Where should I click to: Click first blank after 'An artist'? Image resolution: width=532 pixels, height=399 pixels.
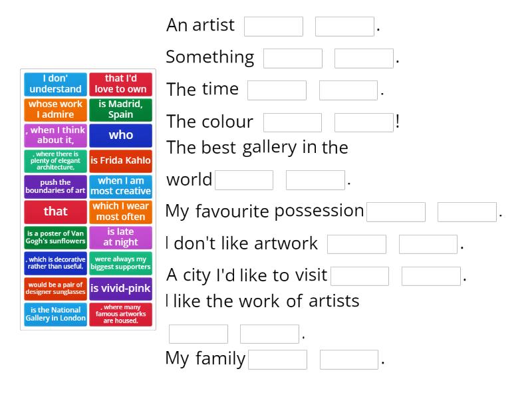[x=273, y=27]
